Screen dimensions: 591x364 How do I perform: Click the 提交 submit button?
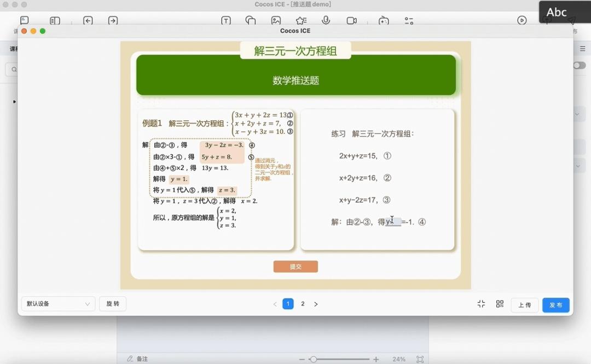[x=296, y=267]
